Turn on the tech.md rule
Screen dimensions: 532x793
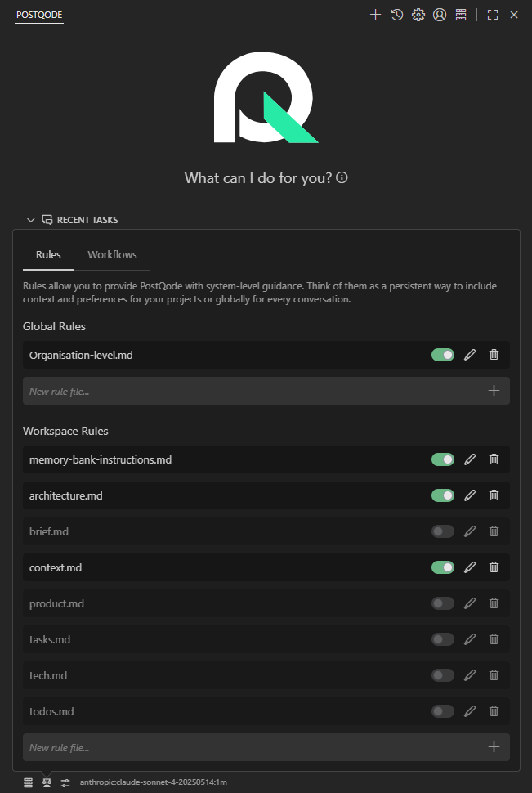point(443,675)
